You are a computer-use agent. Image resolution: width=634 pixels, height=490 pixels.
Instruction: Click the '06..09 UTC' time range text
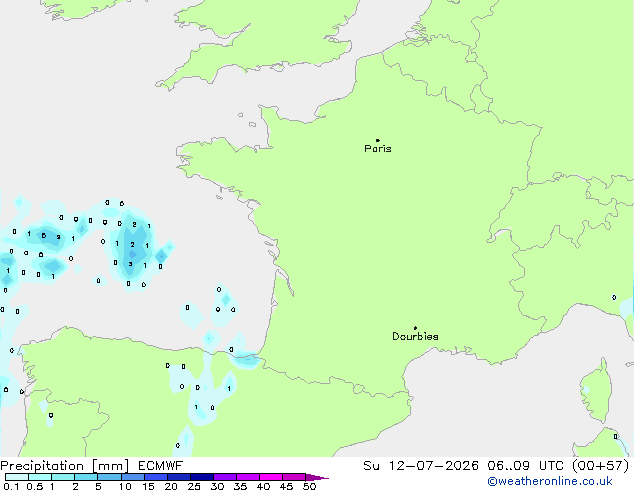[525, 466]
